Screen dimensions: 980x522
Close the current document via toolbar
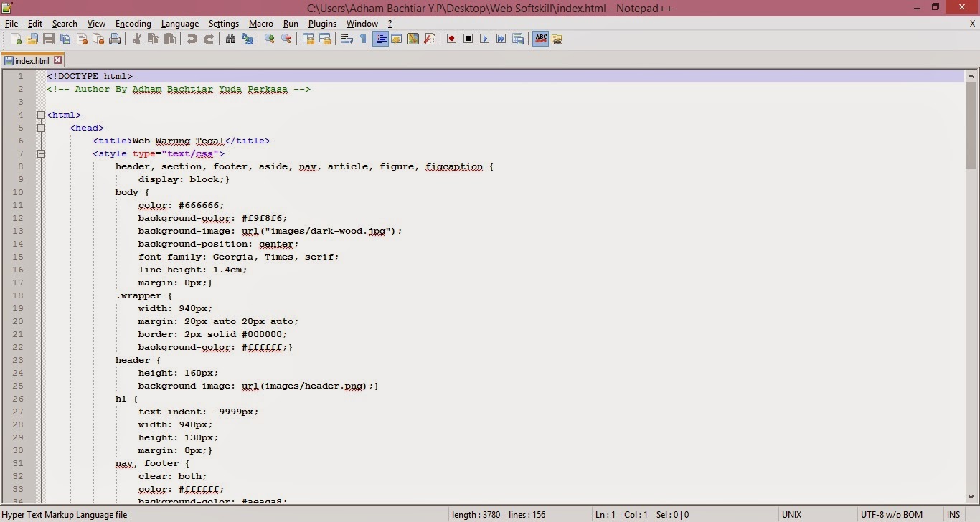(x=82, y=39)
